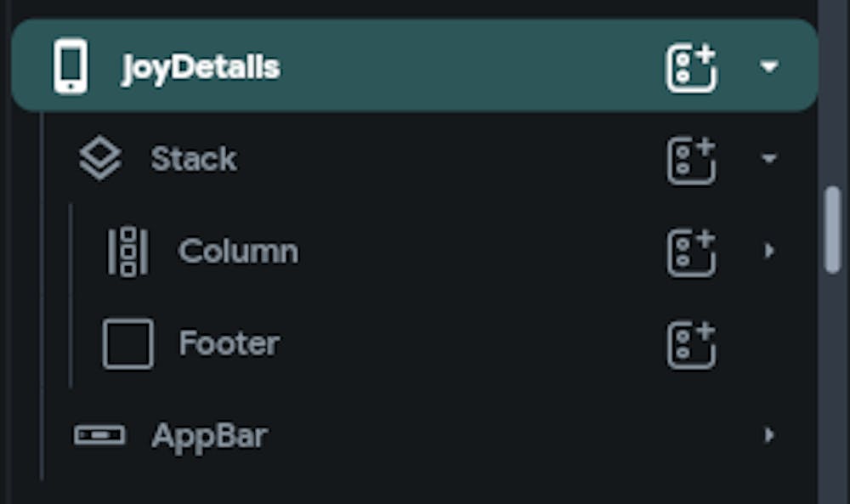Click the AppBar widget icon
Image resolution: width=850 pixels, height=504 pixels.
click(x=99, y=436)
